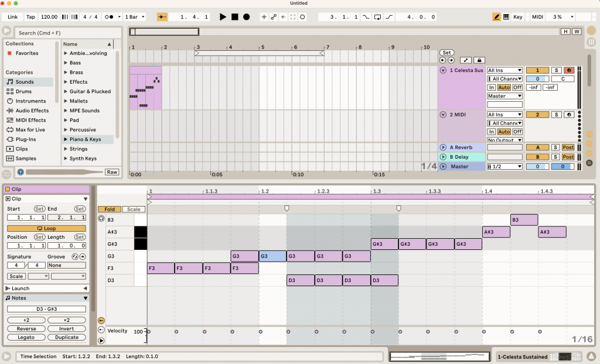Image resolution: width=600 pixels, height=364 pixels.
Task: Arm the Arrangement Record button
Action: [247, 17]
